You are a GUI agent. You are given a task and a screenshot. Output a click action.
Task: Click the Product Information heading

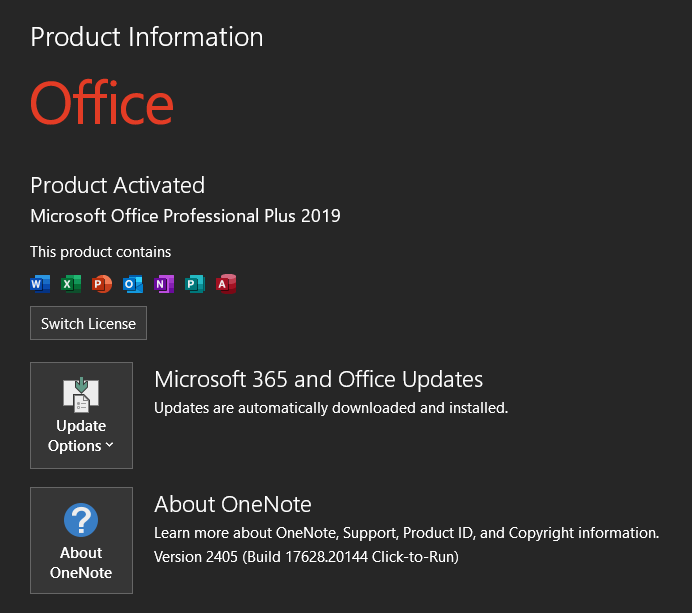(x=147, y=37)
